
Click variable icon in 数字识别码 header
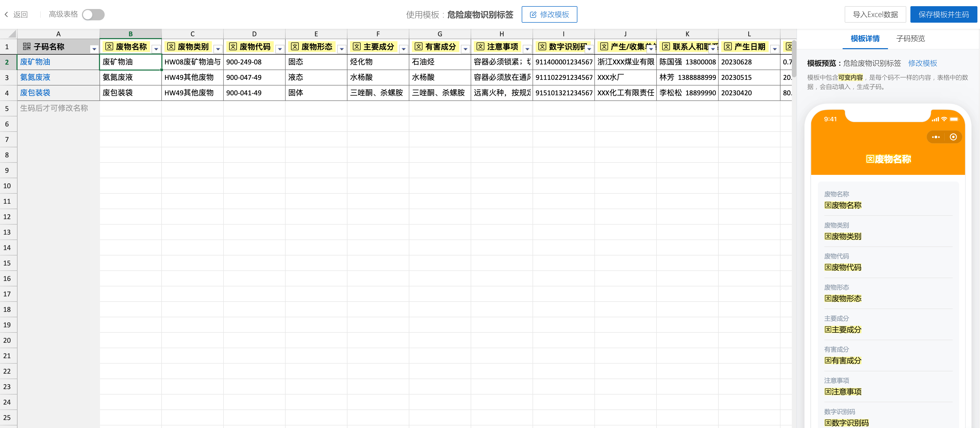point(543,46)
